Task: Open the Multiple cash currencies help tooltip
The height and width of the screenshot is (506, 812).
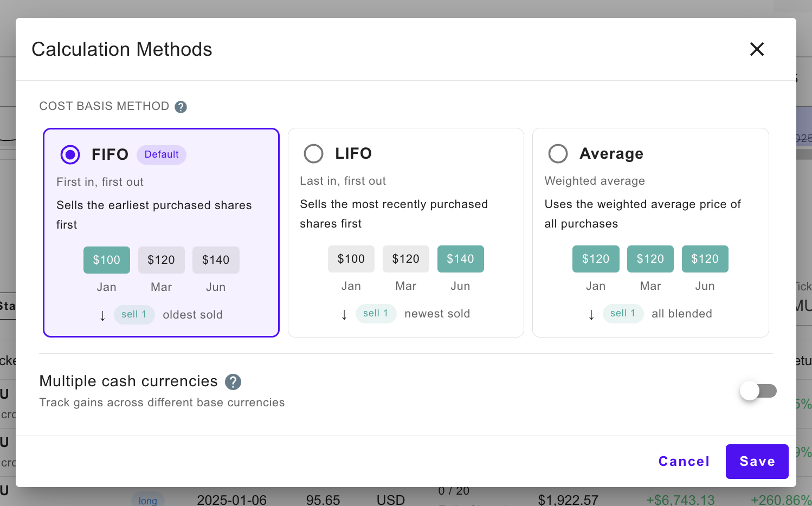Action: [233, 382]
